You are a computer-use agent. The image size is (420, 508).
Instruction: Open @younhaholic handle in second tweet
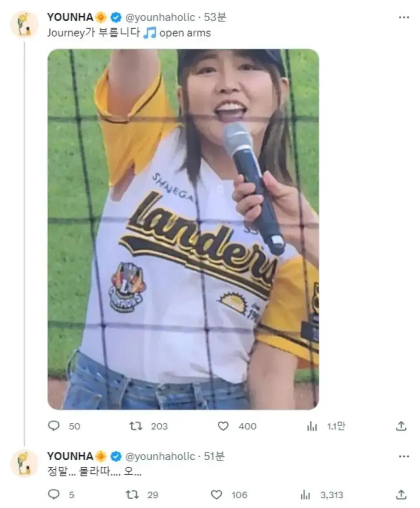click(160, 456)
